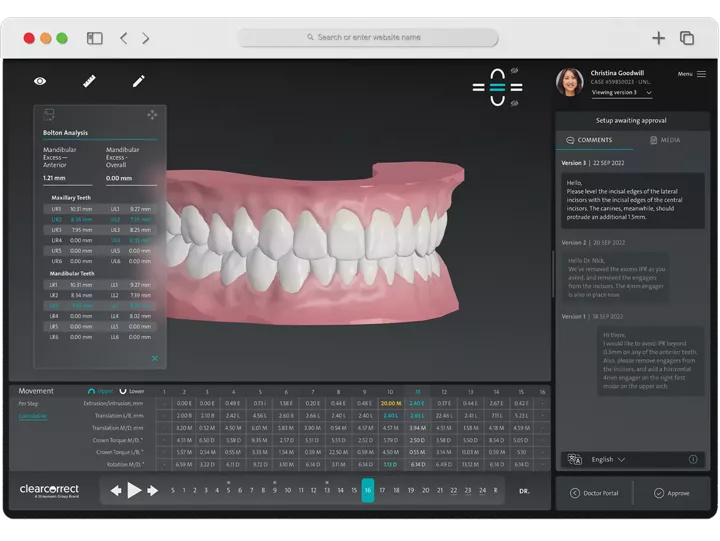
Task: Click the move icon on Bolton Analysis panel
Action: [152, 115]
